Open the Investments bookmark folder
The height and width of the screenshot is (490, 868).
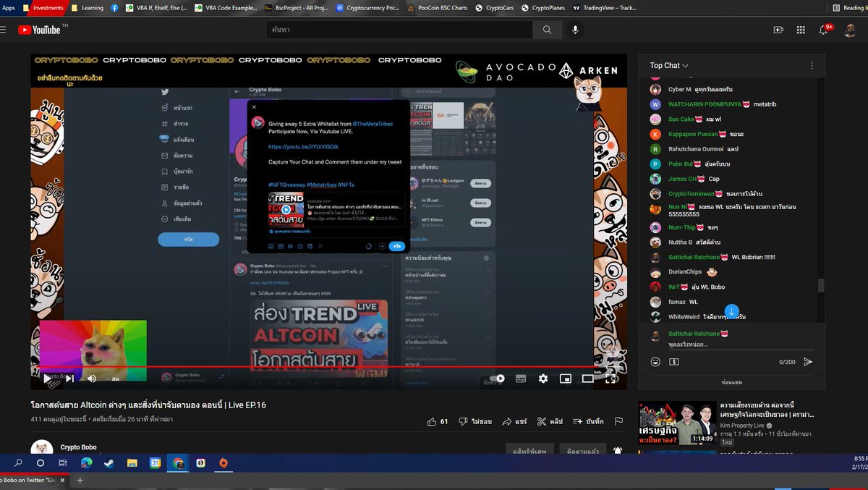point(43,8)
